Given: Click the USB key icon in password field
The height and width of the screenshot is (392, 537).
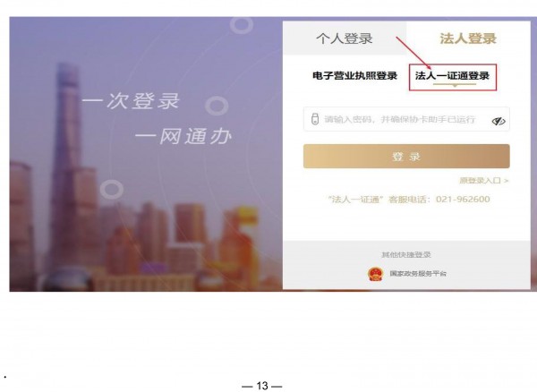Looking at the screenshot, I should click(315, 119).
